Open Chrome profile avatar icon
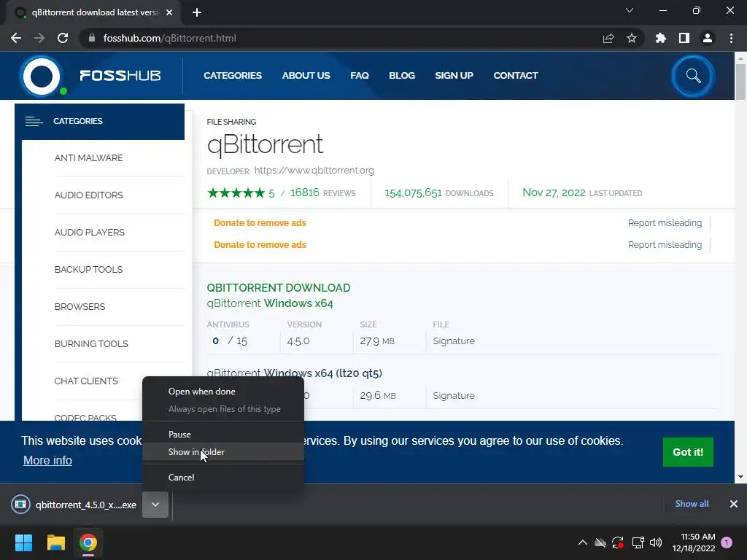 (708, 38)
